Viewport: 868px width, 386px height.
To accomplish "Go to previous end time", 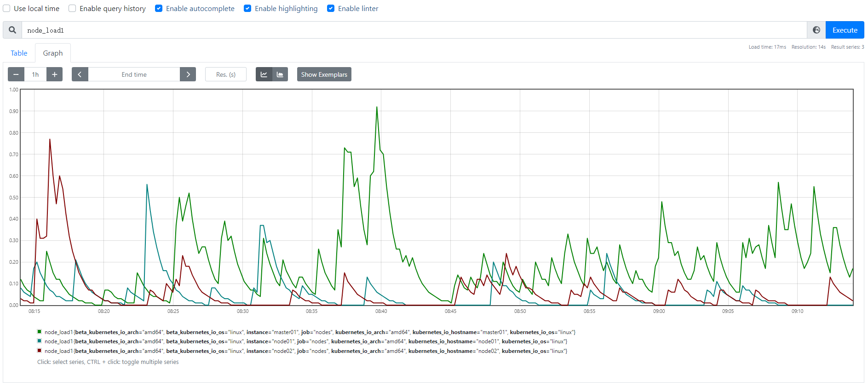I will click(x=80, y=74).
